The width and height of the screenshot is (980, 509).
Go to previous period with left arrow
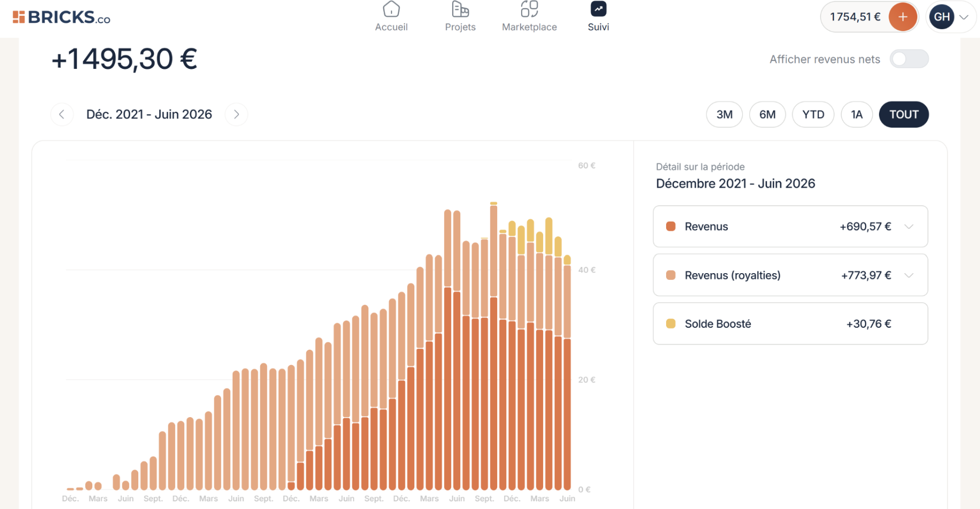click(62, 114)
